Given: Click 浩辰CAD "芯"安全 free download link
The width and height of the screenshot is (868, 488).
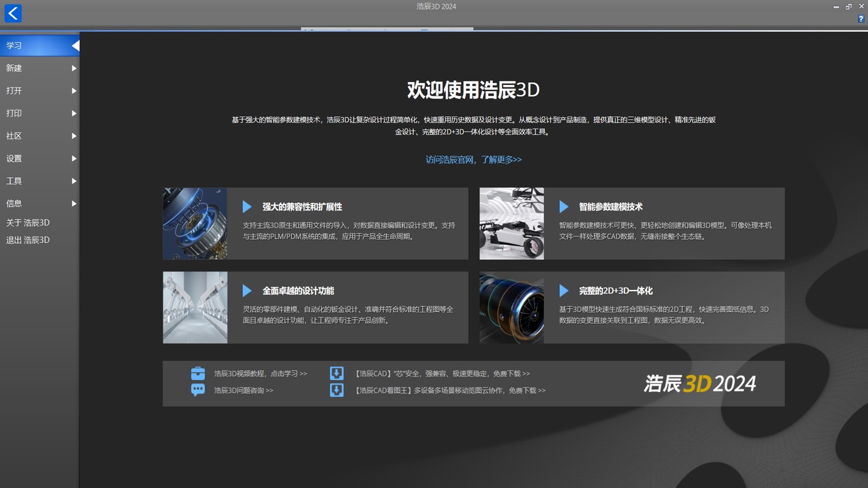Looking at the screenshot, I should (x=442, y=374).
